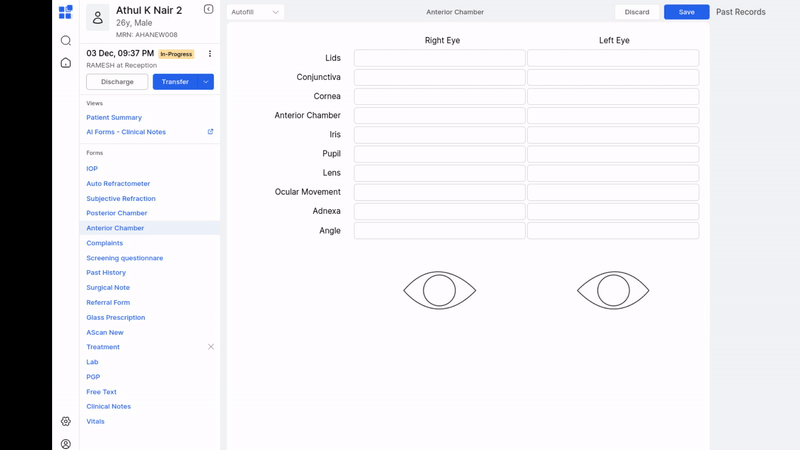Open the Posterior Chamber form
Screen dimensions: 800x450
point(116,213)
